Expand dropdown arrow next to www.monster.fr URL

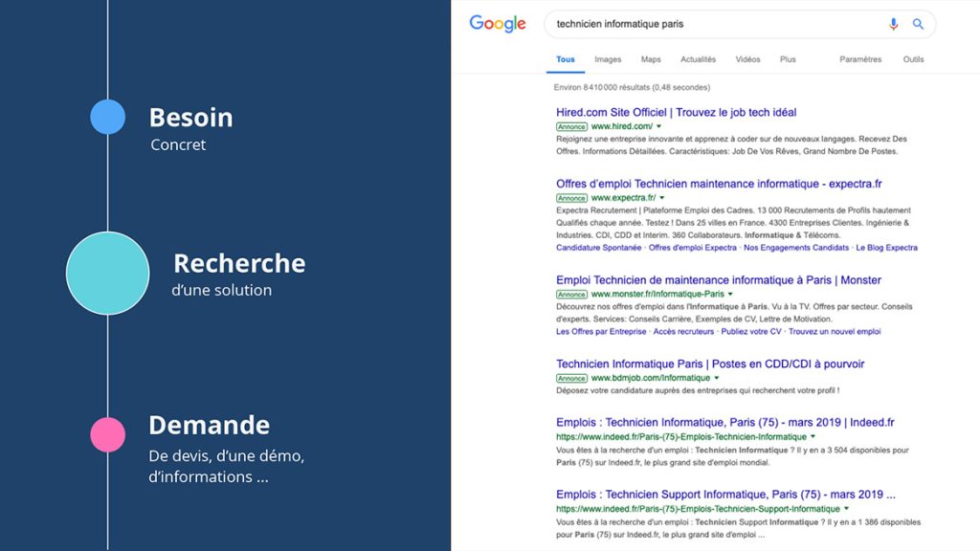click(730, 295)
